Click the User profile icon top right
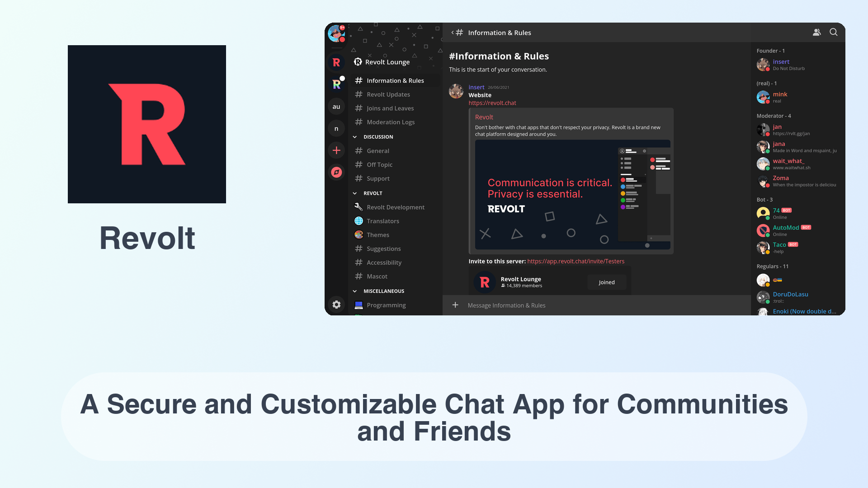 (x=817, y=32)
